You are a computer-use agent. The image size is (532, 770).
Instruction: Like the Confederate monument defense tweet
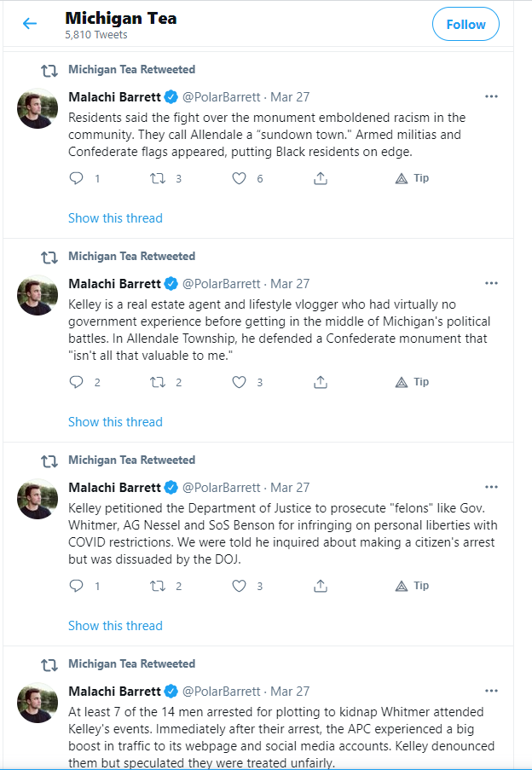[240, 382]
